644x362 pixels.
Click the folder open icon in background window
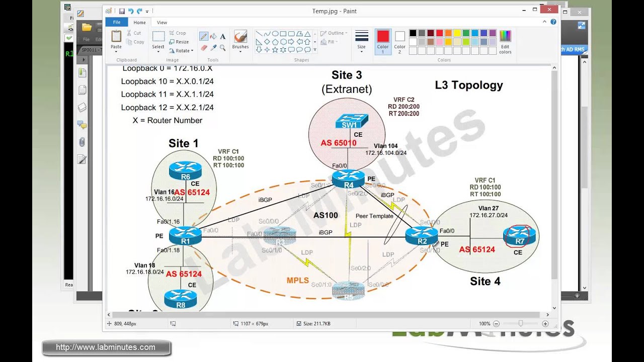click(x=87, y=27)
